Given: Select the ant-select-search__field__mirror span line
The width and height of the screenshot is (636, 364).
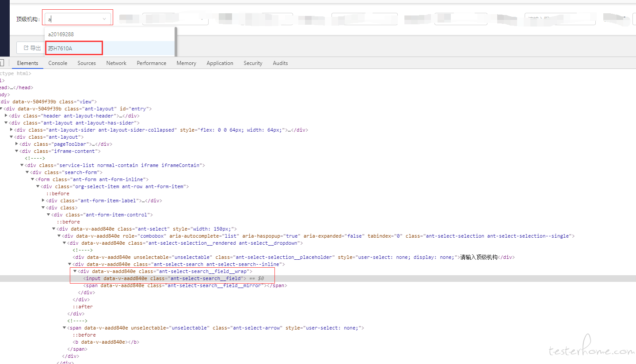Looking at the screenshot, I should 185,285.
